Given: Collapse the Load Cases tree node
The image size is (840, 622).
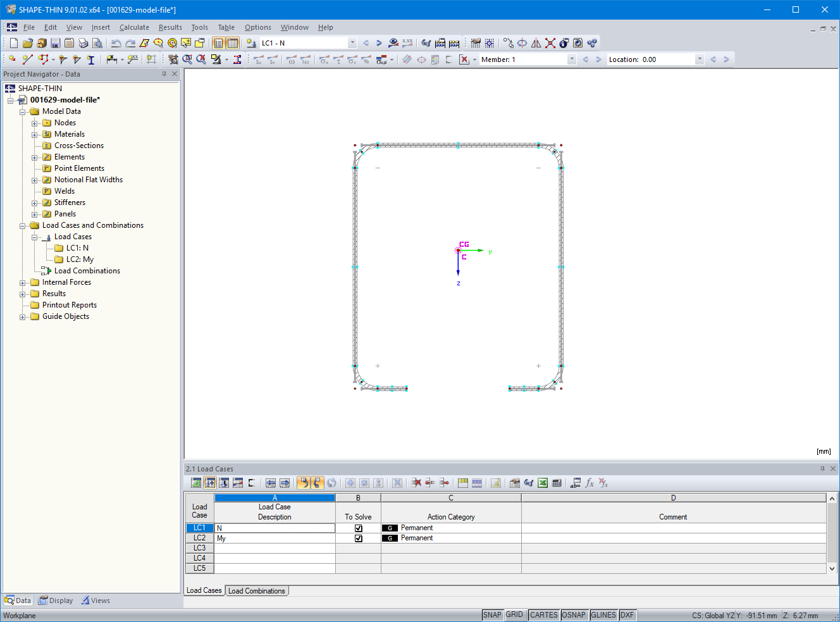Looking at the screenshot, I should click(x=35, y=237).
